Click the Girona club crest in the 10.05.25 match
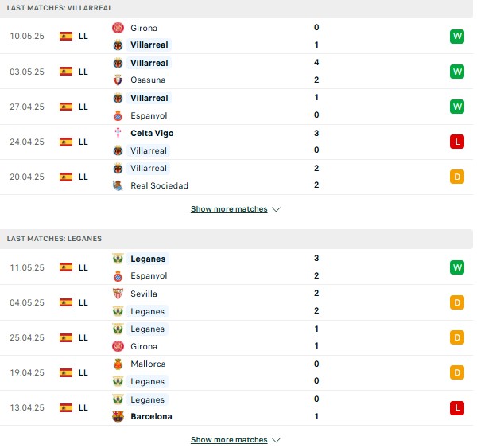This screenshot has height=448, width=477. 118,28
